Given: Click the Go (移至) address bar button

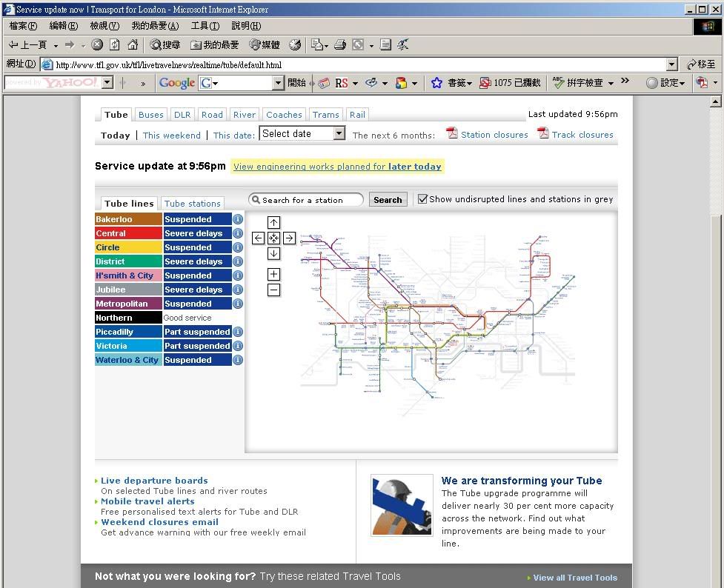Looking at the screenshot, I should 701,64.
